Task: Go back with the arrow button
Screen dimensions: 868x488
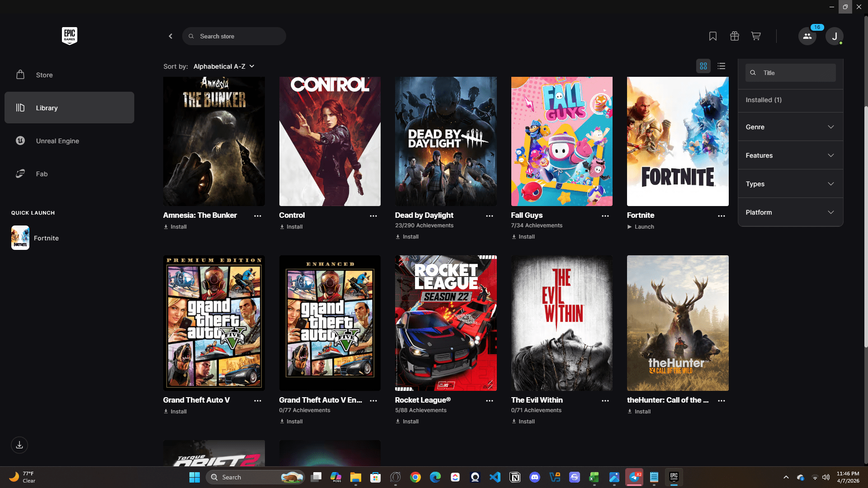Action: [170, 36]
